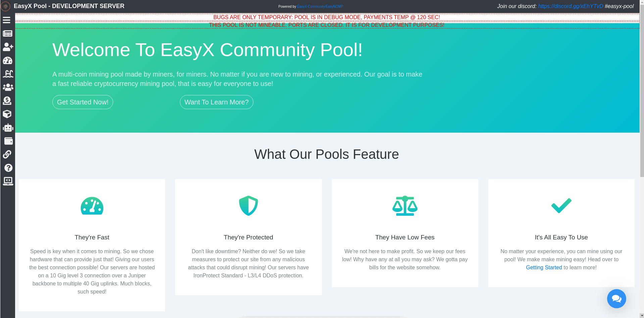This screenshot has width=644, height=318.
Task: Click the #easyx-pool channel text
Action: [x=619, y=6]
